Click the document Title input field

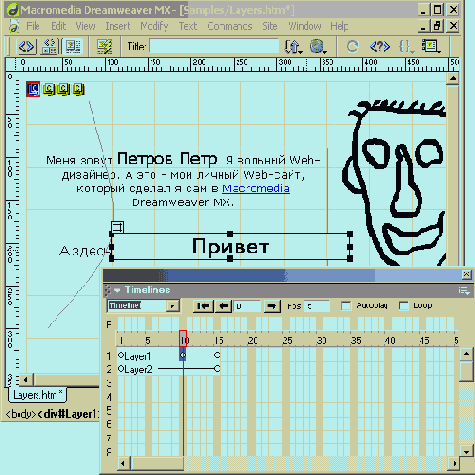click(214, 46)
